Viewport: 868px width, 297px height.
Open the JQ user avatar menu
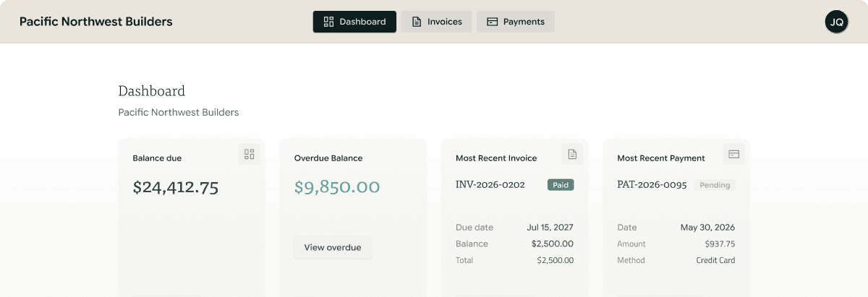837,22
